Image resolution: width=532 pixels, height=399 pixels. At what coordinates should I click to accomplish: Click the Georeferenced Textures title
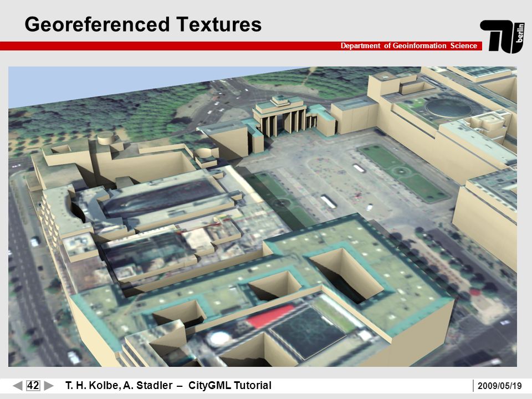coord(143,24)
